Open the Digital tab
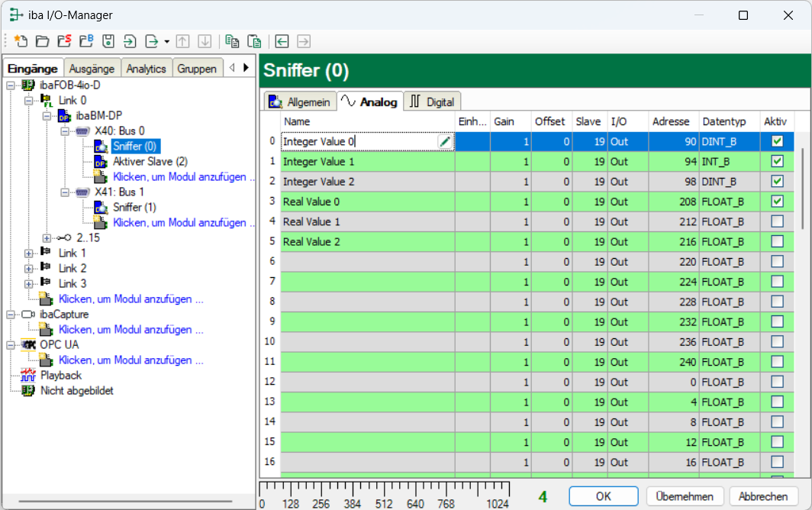The width and height of the screenshot is (812, 510). coord(433,102)
